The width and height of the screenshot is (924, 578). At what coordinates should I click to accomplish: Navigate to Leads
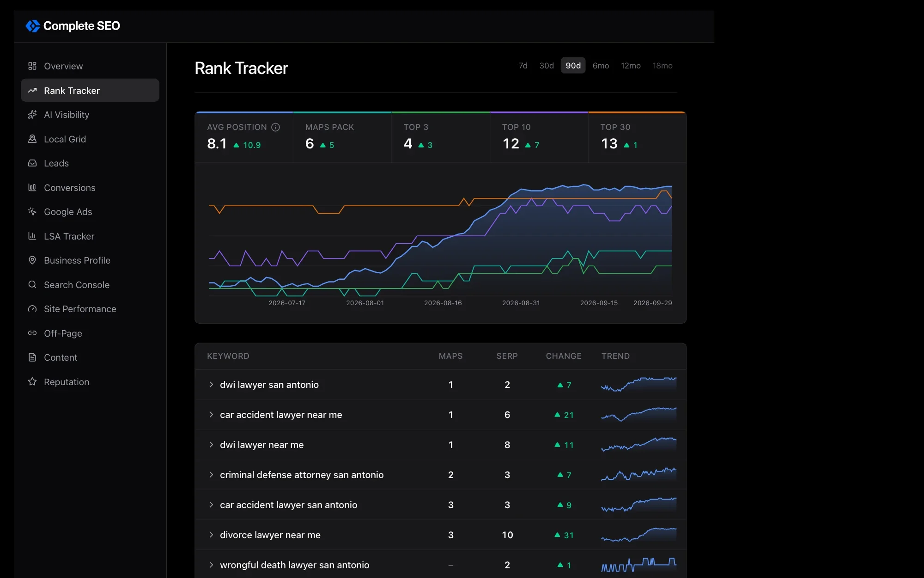click(90, 163)
